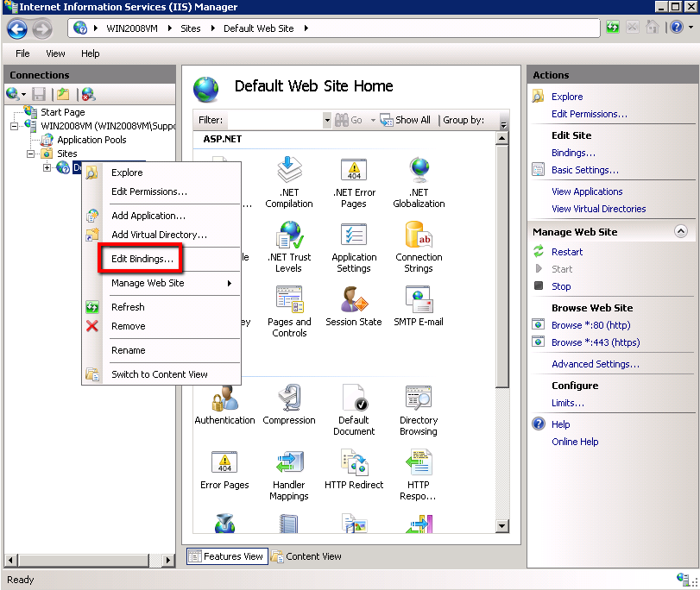700x590 pixels.
Task: Select Application Pools tree item
Action: pos(91,140)
